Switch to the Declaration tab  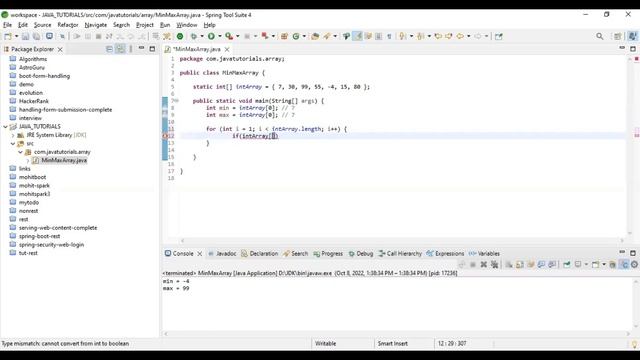pos(260,253)
